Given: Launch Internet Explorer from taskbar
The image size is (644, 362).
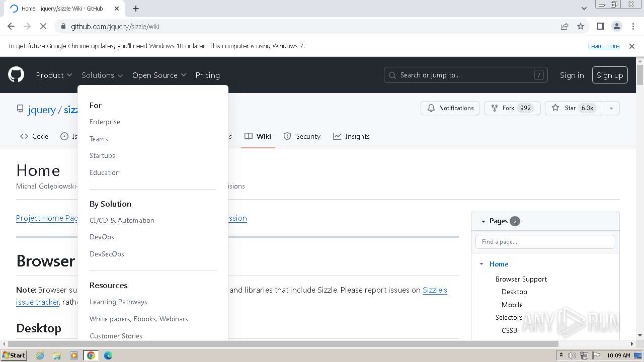Looking at the screenshot, I should 40,355.
